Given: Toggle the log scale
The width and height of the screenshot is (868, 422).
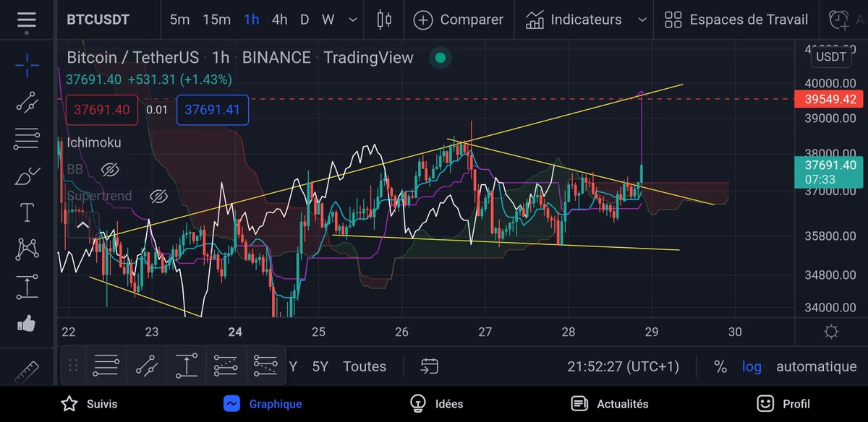Looking at the screenshot, I should 752,366.
